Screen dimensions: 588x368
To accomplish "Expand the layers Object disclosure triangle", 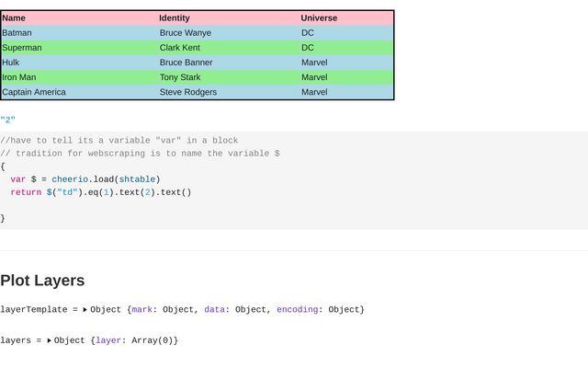I will 49,340.
